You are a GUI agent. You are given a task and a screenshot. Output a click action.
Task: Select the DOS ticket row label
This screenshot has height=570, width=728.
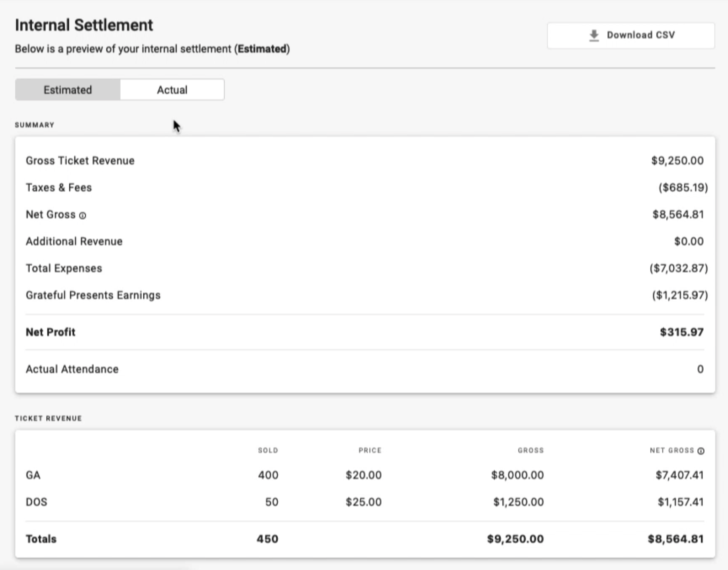click(x=36, y=502)
